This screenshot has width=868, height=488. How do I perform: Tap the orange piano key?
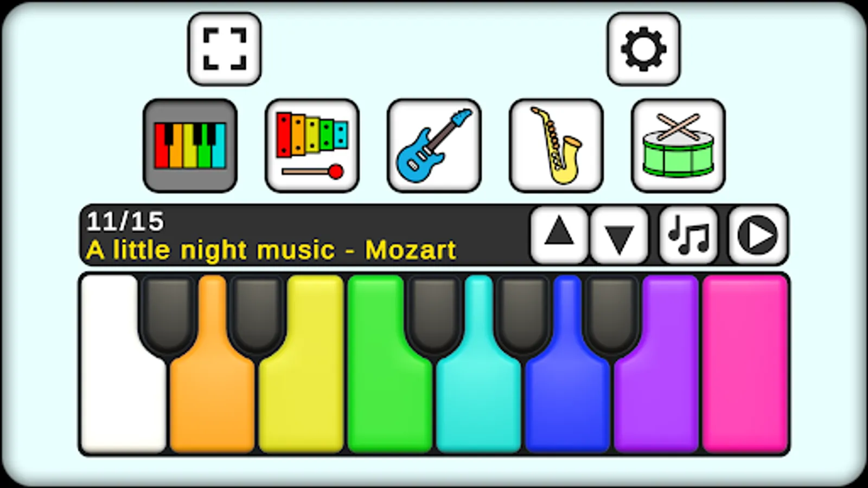(x=212, y=404)
